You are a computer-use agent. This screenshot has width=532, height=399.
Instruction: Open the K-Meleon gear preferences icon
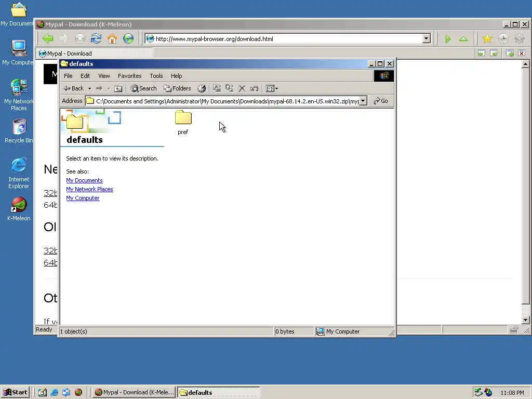coord(520,39)
